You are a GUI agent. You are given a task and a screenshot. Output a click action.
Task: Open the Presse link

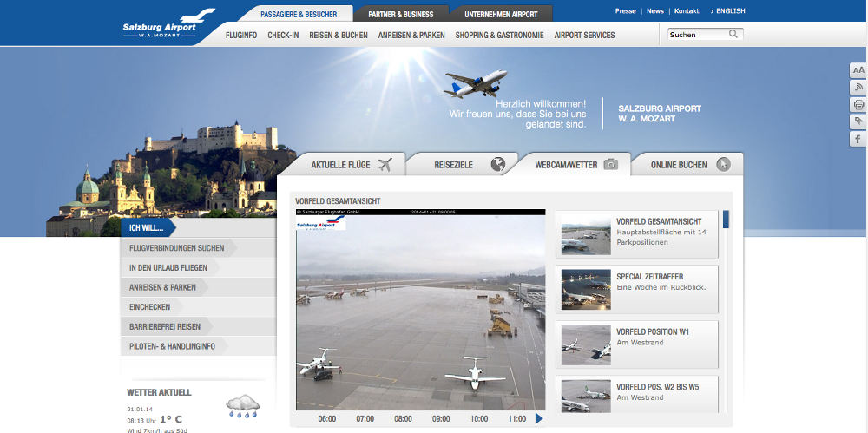(x=626, y=11)
